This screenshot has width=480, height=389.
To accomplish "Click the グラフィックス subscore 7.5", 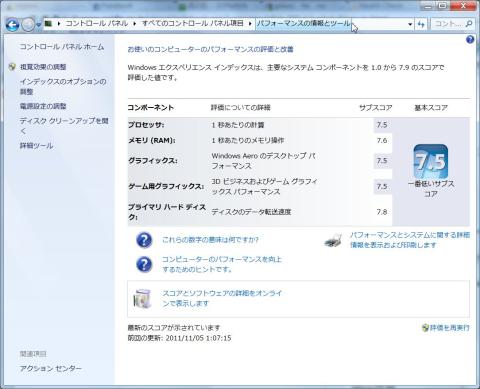I will point(382,161).
